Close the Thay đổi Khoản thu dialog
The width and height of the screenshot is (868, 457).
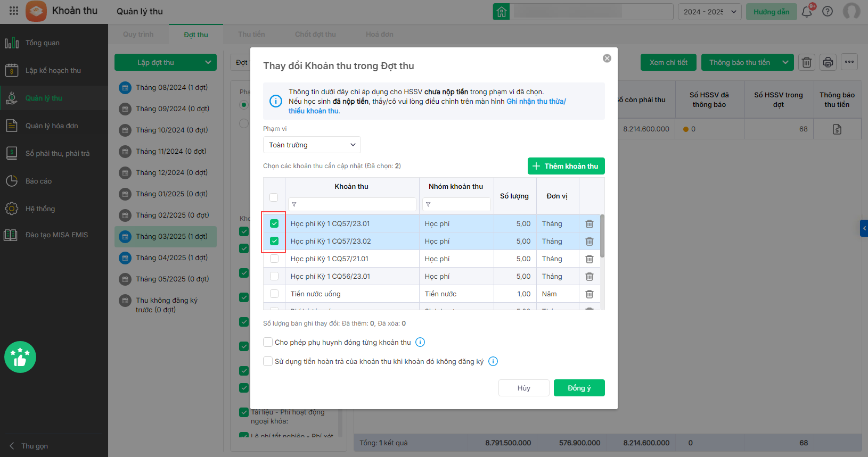tap(607, 59)
